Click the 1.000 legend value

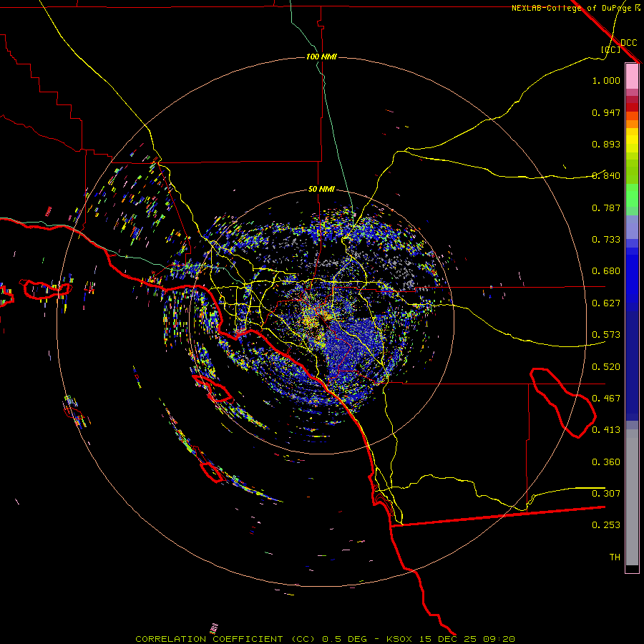606,80
